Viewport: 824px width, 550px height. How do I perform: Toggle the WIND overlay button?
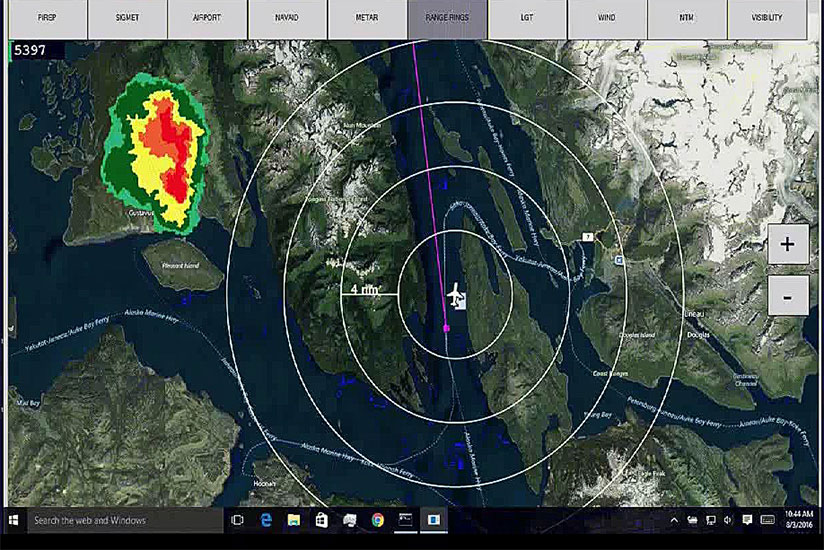[x=607, y=18]
